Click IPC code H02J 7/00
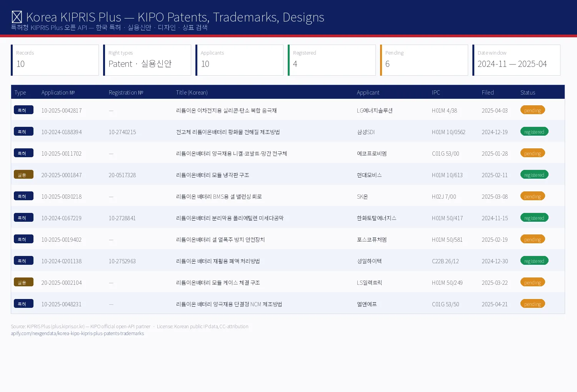Image resolution: width=577 pixels, height=392 pixels. [444, 197]
